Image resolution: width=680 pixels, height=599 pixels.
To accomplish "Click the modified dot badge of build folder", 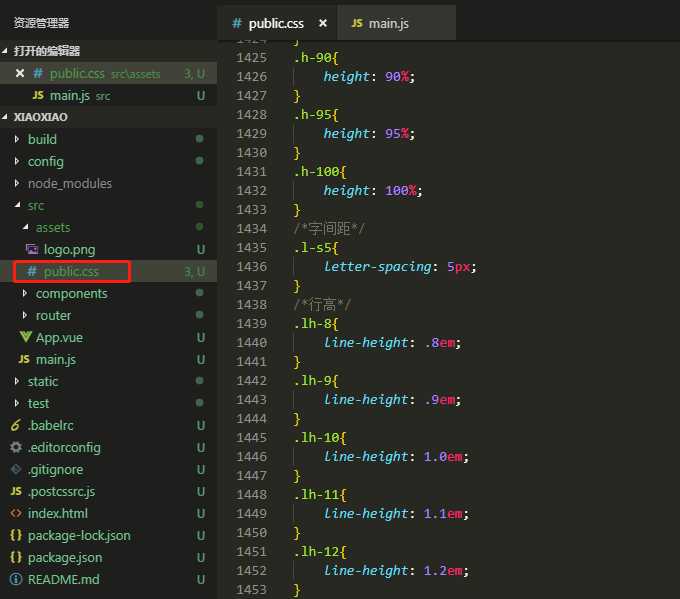I will point(199,139).
